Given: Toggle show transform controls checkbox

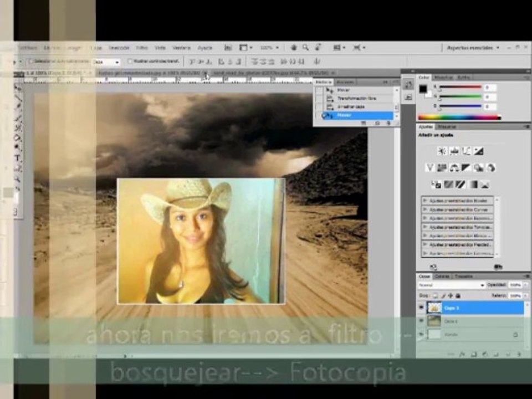Looking at the screenshot, I should 130,62.
